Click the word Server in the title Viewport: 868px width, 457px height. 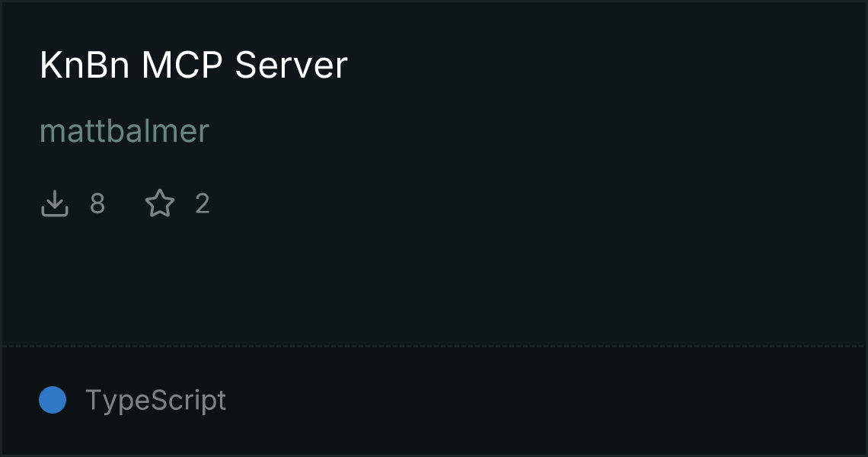pyautogui.click(x=291, y=65)
